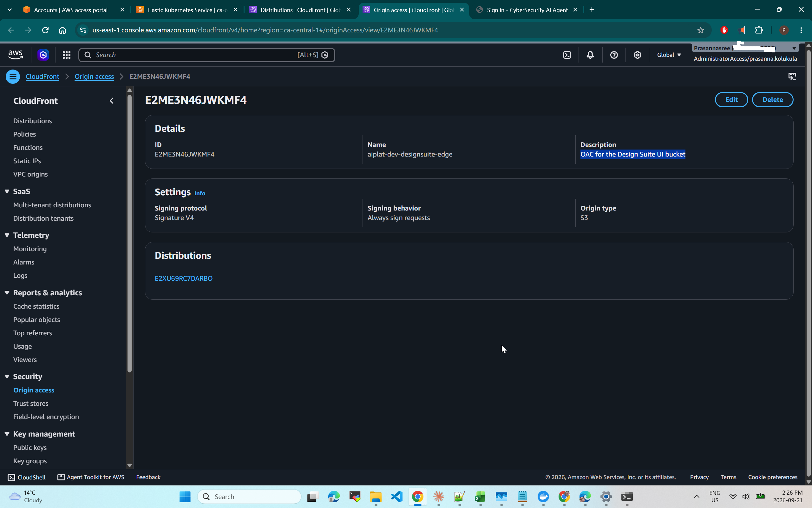The height and width of the screenshot is (508, 812).
Task: Open the AWS services grid menu
Action: [x=66, y=55]
